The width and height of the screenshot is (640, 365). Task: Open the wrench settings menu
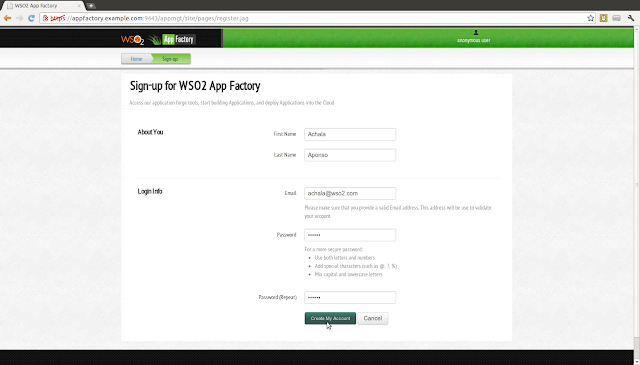(631, 18)
